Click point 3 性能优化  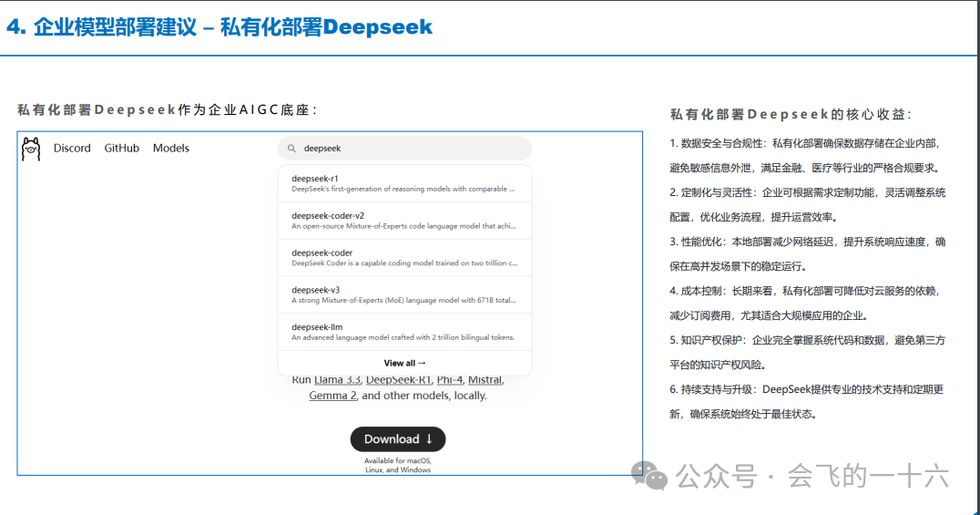click(808, 254)
